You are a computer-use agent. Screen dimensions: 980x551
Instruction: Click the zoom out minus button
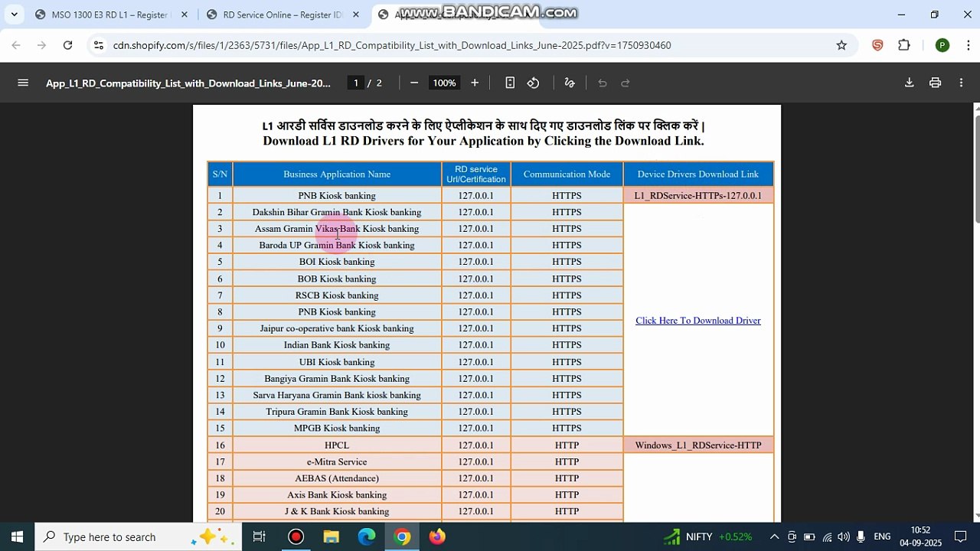click(414, 83)
